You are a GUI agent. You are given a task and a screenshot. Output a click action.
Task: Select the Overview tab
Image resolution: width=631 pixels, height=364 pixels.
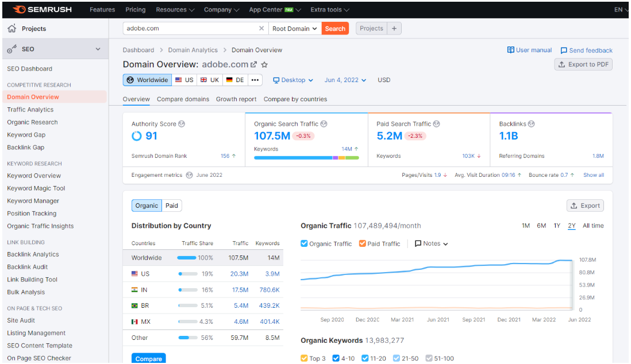click(x=136, y=99)
